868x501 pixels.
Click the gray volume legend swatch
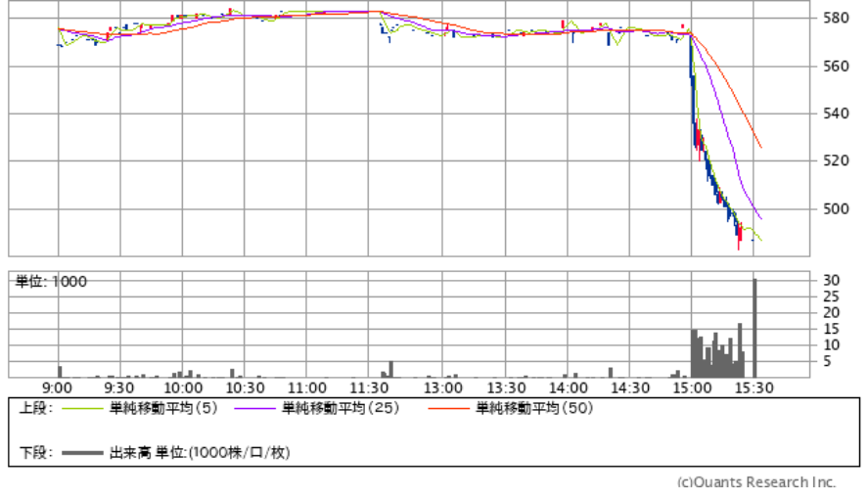[84, 453]
